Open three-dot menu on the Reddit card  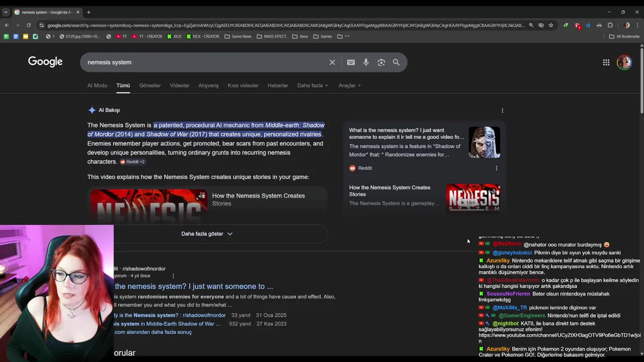[496, 168]
